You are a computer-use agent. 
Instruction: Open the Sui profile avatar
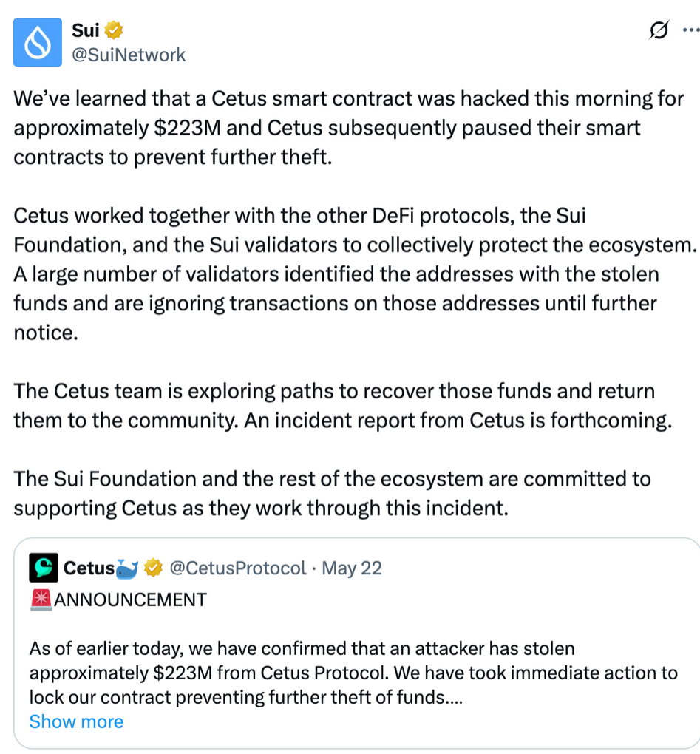(38, 42)
